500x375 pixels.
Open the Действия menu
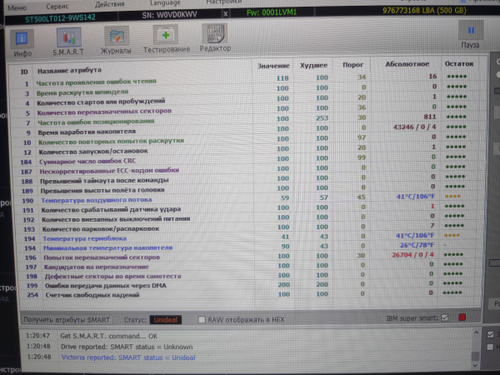click(x=110, y=4)
